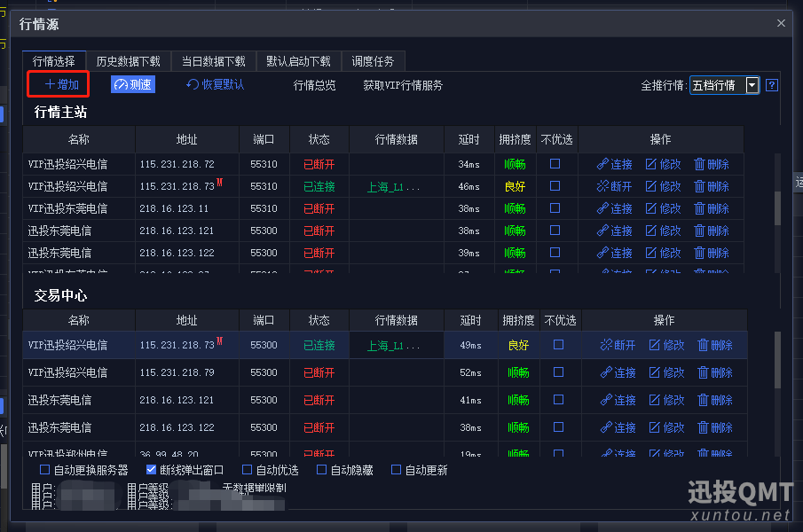Edit (修改) the 115.231.218.72 row in 行情主站
This screenshot has width=803, height=532.
coord(663,164)
